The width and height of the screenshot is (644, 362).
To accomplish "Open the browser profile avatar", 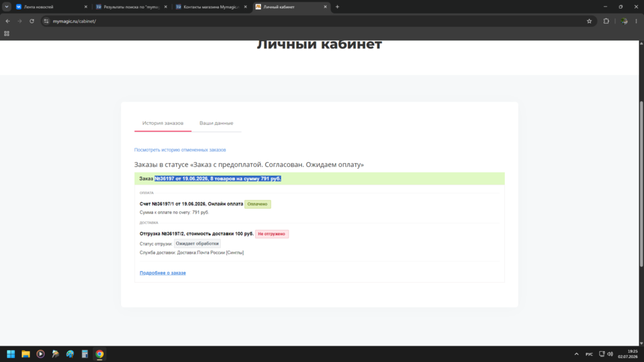I will pyautogui.click(x=624, y=21).
